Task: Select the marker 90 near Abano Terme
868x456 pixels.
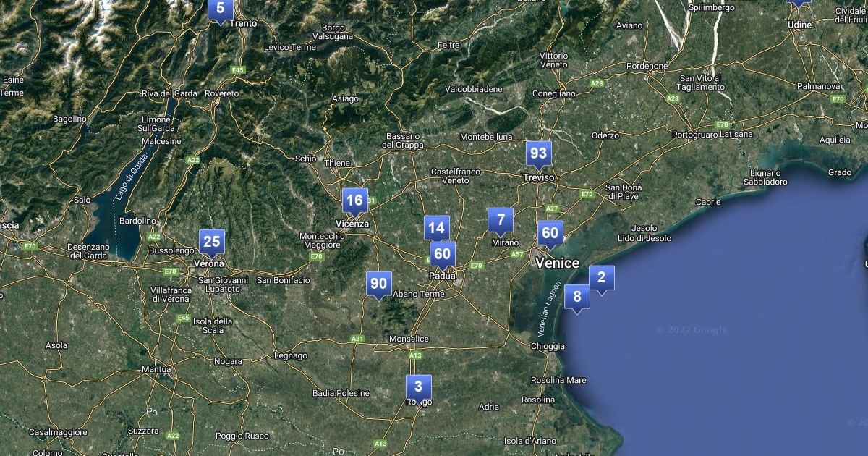Action: [x=378, y=284]
